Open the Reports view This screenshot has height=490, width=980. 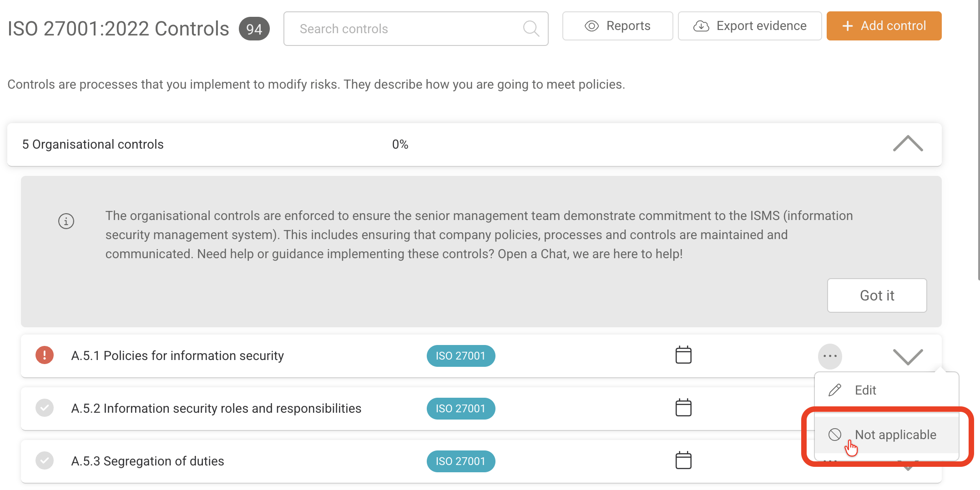617,26
